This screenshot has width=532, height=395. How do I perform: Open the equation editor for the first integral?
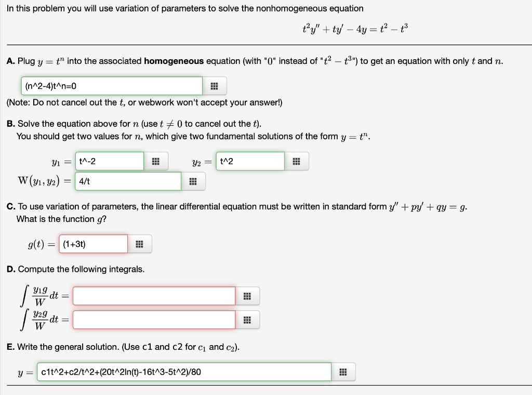point(247,296)
